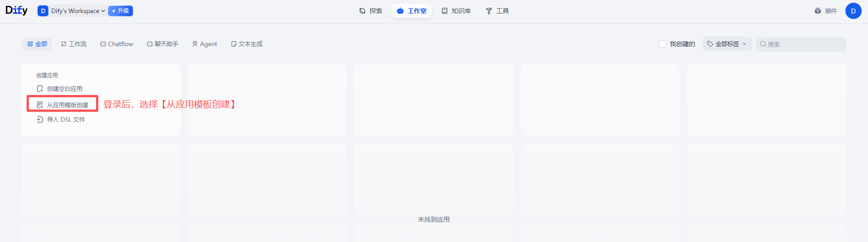Image resolution: width=868 pixels, height=242 pixels.
Task: Choose 从应用模版创建 create from template
Action: [x=62, y=104]
